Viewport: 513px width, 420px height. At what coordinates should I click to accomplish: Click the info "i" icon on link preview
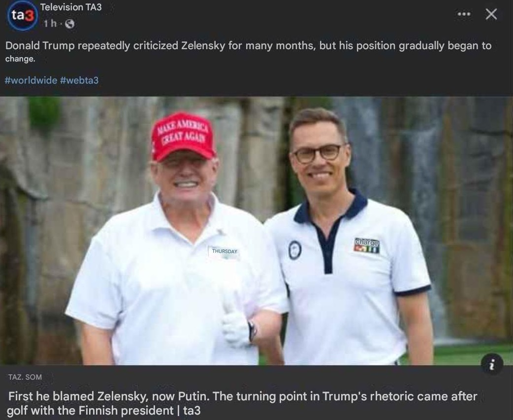[x=492, y=364]
